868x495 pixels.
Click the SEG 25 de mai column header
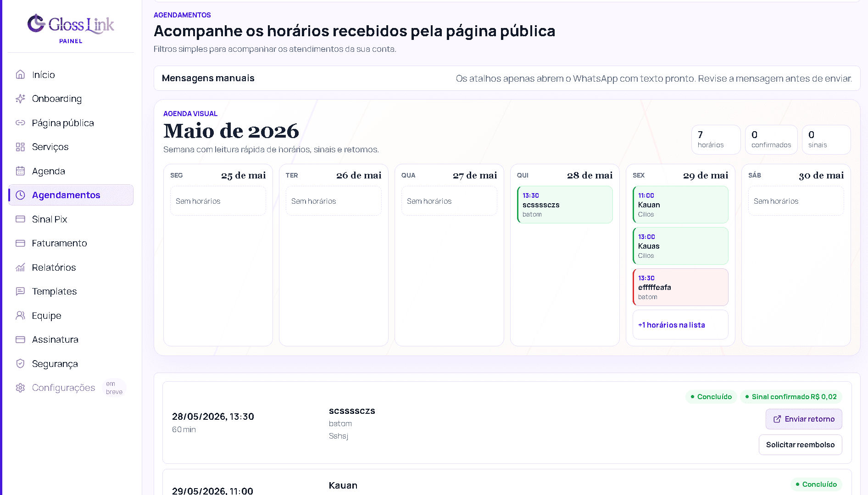coord(218,175)
